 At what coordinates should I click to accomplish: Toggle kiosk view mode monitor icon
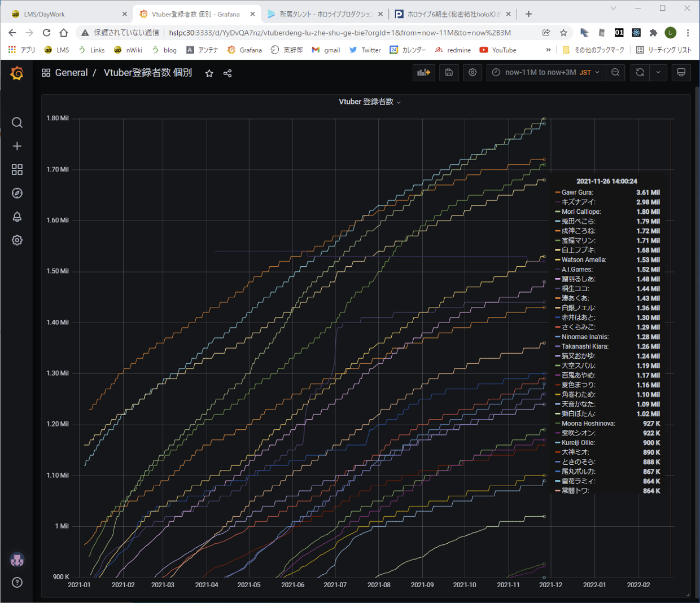point(681,73)
